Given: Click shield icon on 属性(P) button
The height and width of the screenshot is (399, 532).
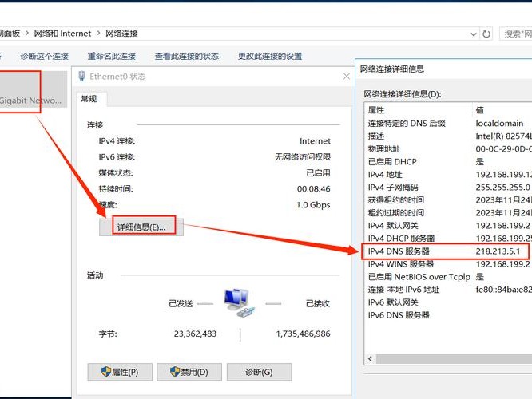Looking at the screenshot, I should point(106,372).
